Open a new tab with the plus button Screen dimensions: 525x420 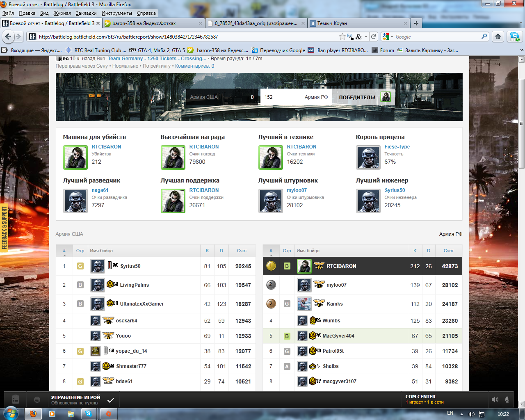[x=416, y=23]
